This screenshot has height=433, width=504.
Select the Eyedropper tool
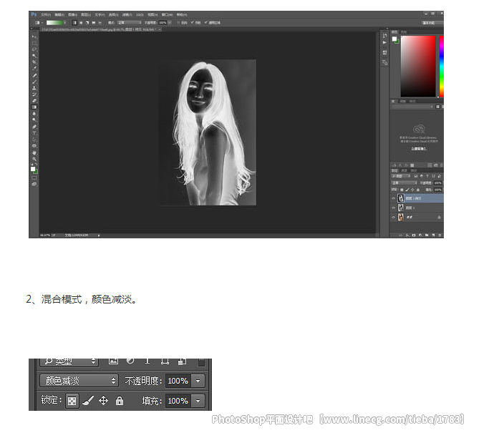[x=34, y=69]
